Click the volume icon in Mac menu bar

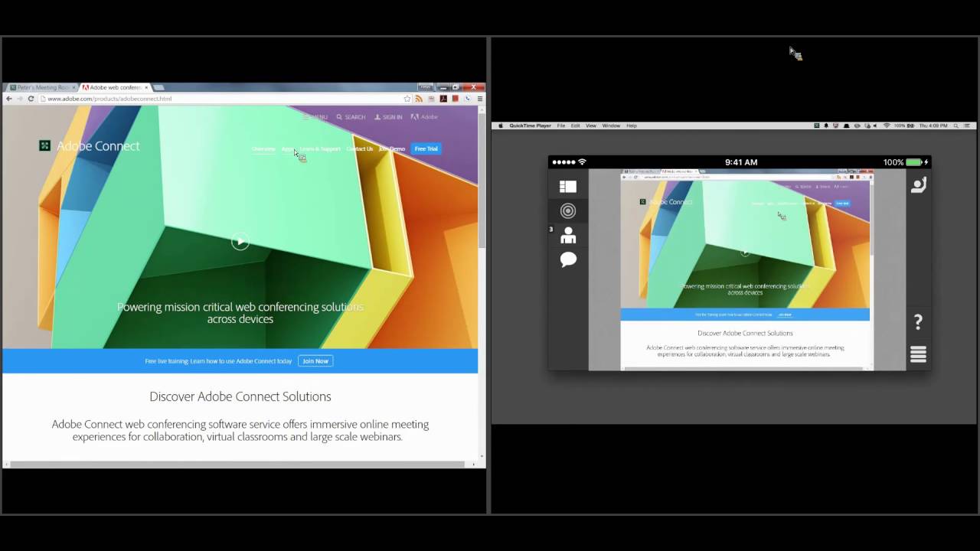pyautogui.click(x=877, y=126)
